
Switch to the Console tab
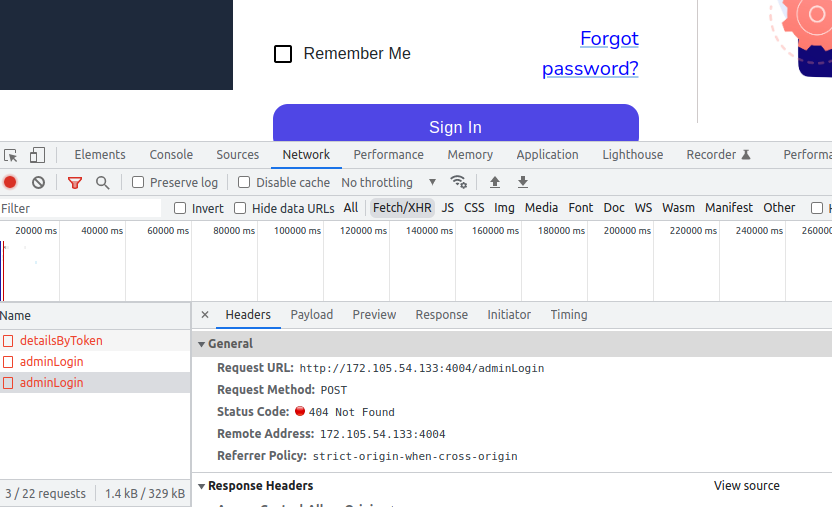[x=171, y=155]
